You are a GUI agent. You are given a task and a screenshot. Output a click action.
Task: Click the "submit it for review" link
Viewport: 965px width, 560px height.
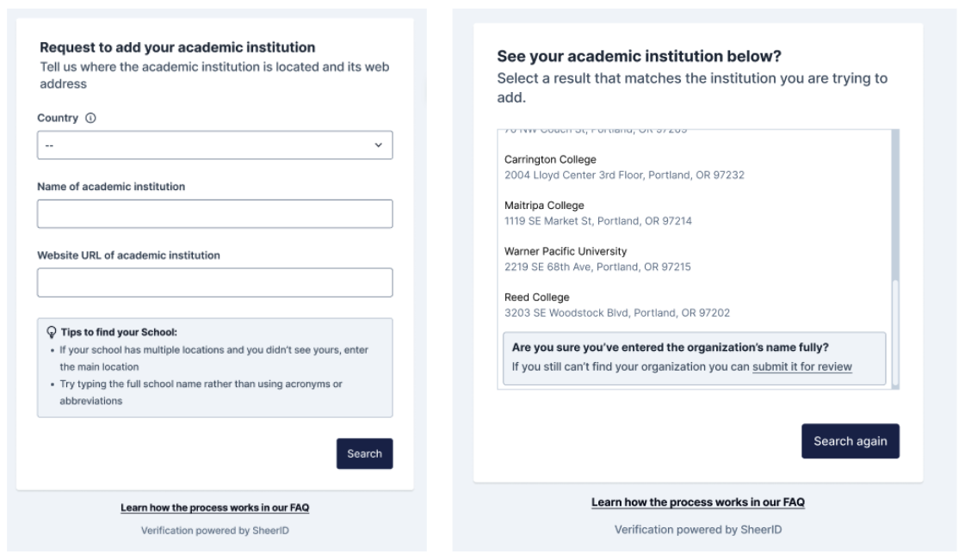[x=801, y=367]
